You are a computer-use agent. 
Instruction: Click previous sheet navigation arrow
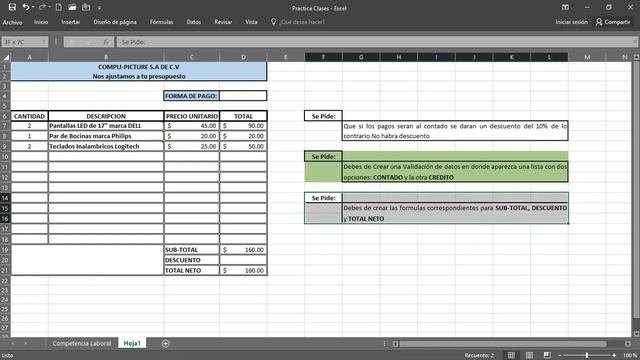tap(13, 344)
